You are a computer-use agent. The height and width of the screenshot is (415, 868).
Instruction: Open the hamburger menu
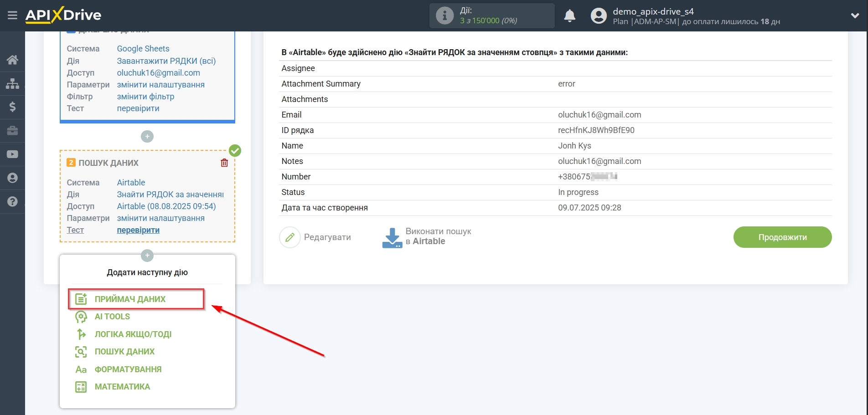point(12,15)
